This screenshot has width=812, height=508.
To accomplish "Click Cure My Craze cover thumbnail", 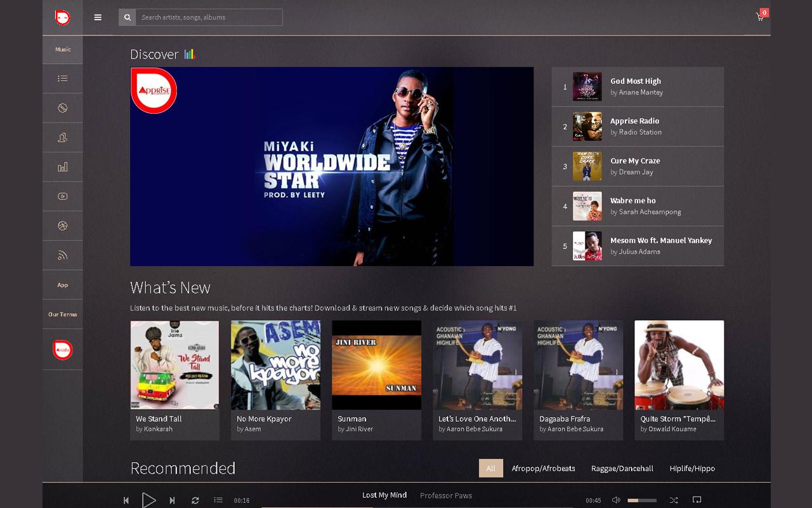I will [587, 166].
